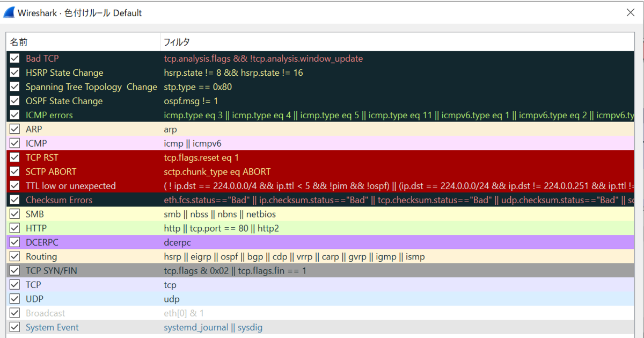Select TTL low or unexpected rule name
644x338 pixels.
(71, 186)
